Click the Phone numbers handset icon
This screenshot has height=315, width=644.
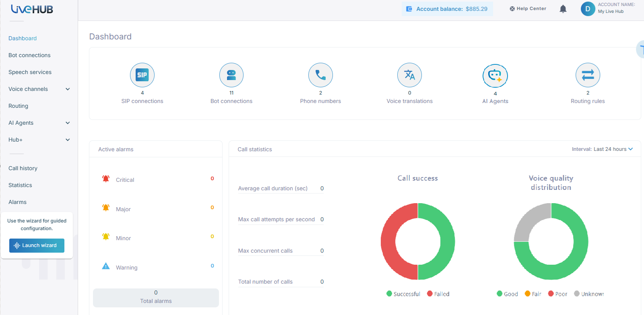(x=320, y=75)
